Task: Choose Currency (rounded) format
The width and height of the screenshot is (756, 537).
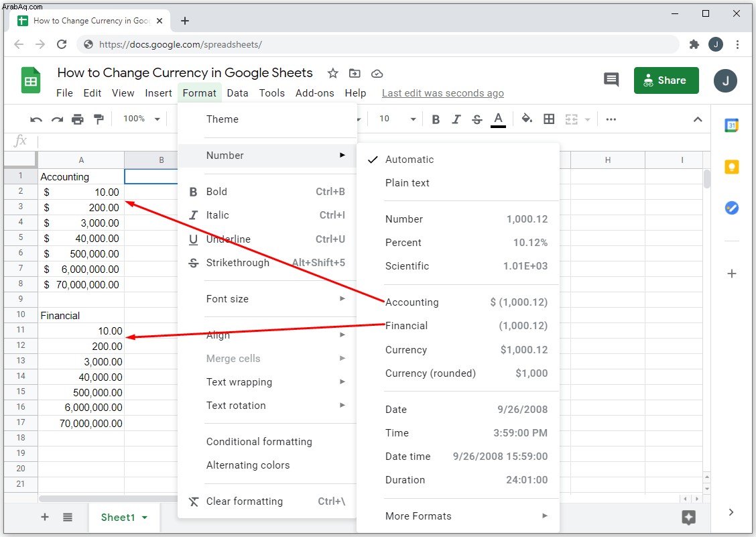Action: pyautogui.click(x=458, y=373)
